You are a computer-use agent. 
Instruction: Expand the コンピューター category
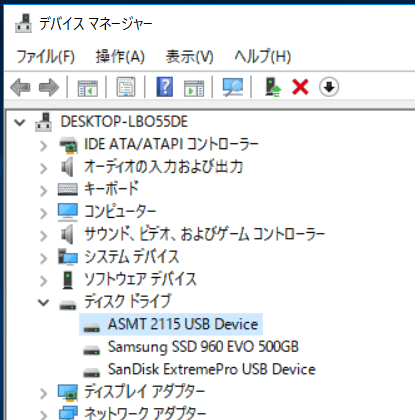click(43, 213)
